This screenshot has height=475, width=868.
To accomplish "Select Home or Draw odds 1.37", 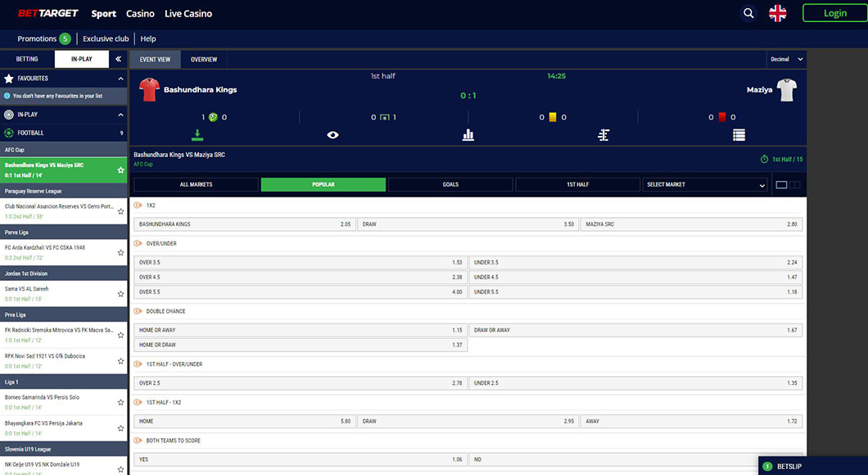I will pos(301,345).
